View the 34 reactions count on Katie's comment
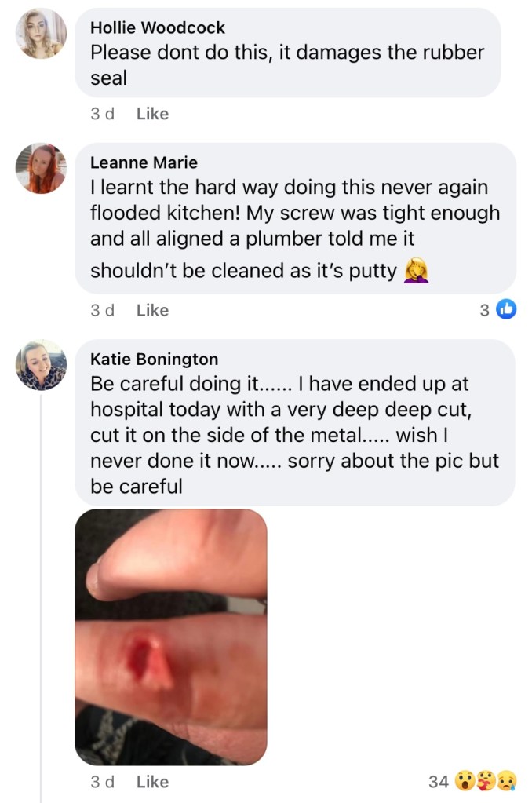This screenshot has width=532, height=803. (x=439, y=781)
